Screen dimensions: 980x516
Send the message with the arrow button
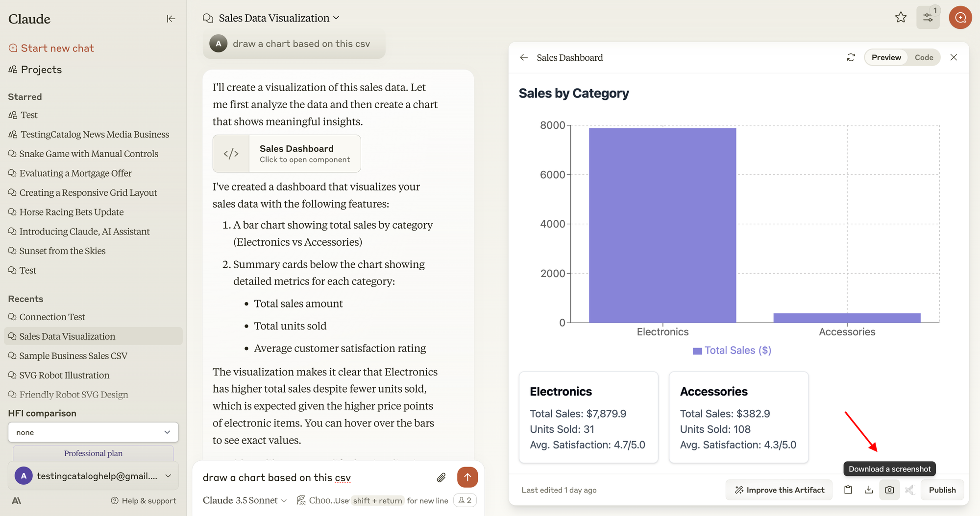[467, 477]
